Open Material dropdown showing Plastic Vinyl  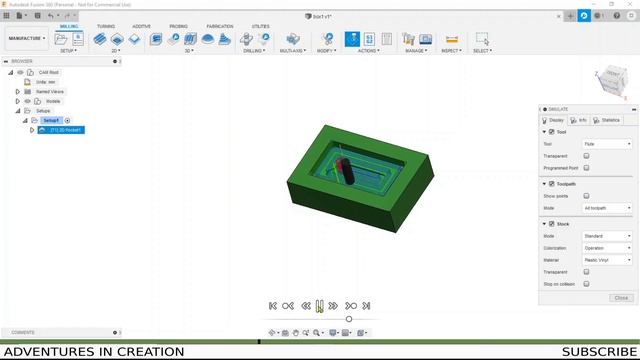tap(607, 260)
